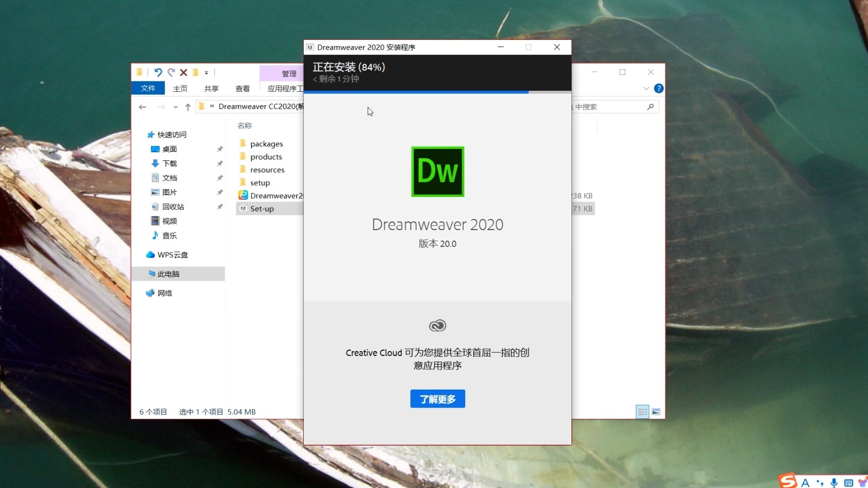Viewport: 868px width, 488px height.
Task: Open the recent locations dropdown arrow
Action: tap(175, 108)
